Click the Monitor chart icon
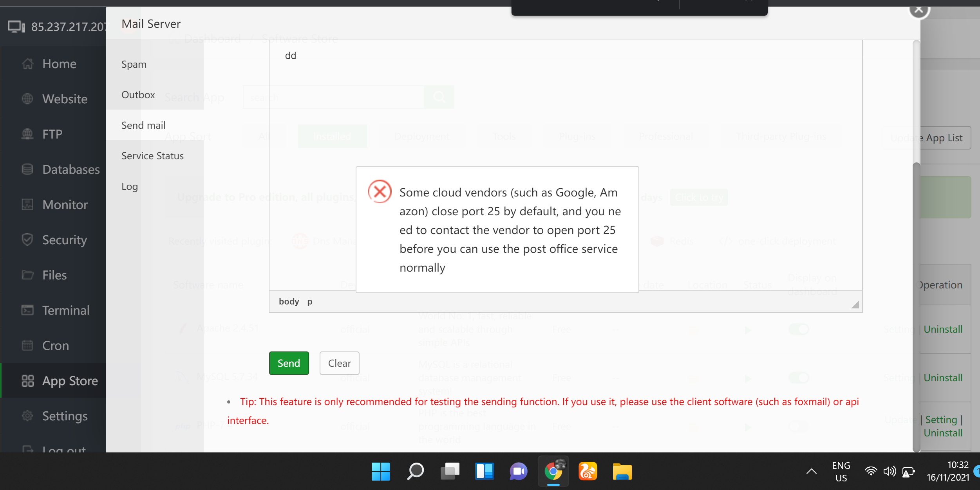The height and width of the screenshot is (490, 980). pyautogui.click(x=27, y=205)
